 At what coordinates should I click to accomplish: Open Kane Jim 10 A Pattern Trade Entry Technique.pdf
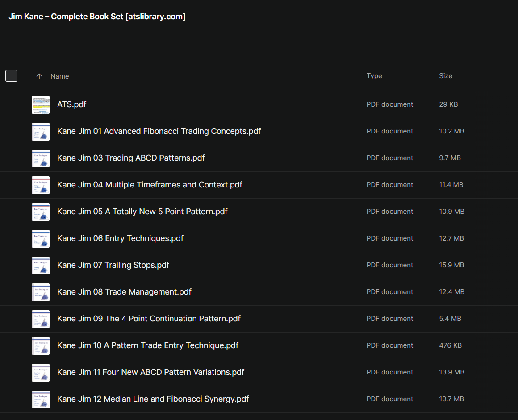coord(148,345)
